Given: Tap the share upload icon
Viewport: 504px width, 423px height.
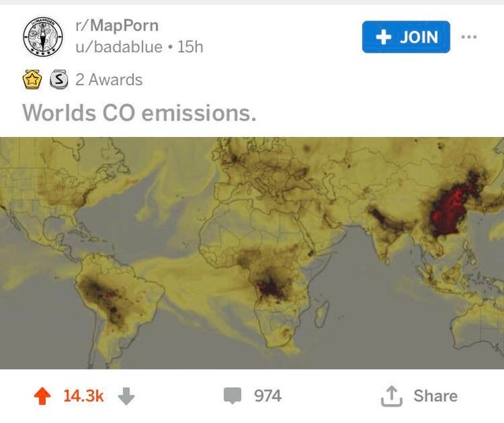Looking at the screenshot, I should (391, 396).
